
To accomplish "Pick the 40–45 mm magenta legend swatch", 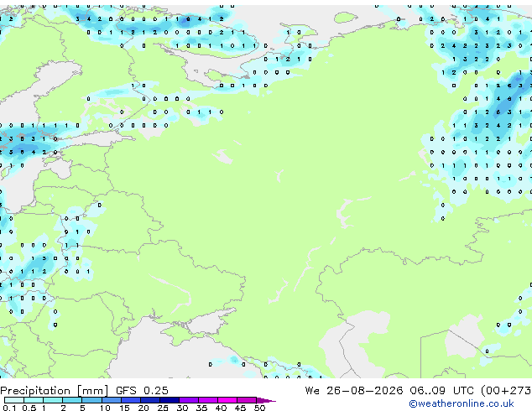I will [x=227, y=400].
